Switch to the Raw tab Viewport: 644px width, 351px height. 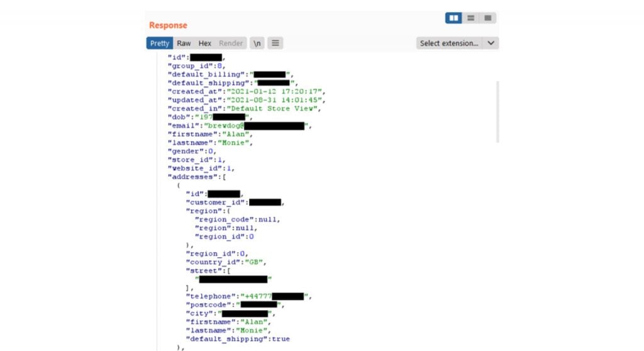pos(184,43)
